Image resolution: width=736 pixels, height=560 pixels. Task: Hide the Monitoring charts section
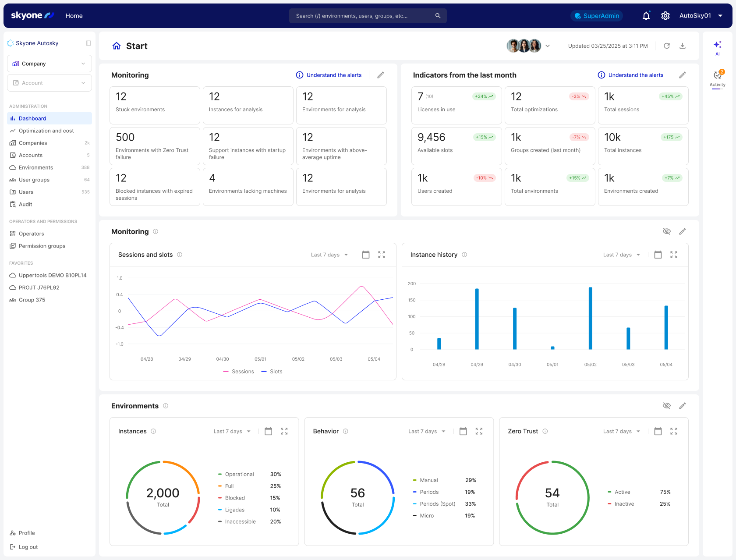coord(666,231)
